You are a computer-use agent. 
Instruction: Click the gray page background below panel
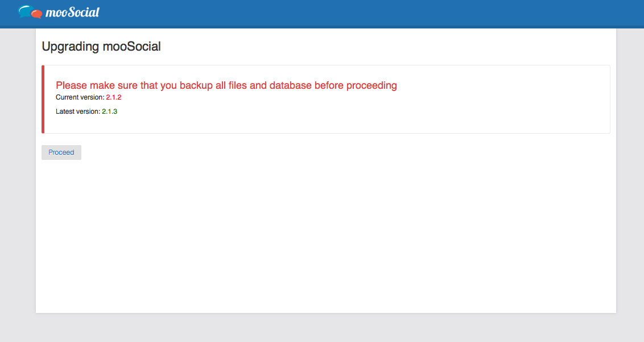324,328
